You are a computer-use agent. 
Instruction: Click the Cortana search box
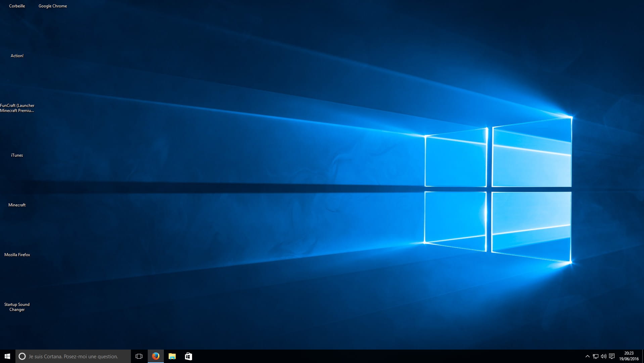pos(73,356)
